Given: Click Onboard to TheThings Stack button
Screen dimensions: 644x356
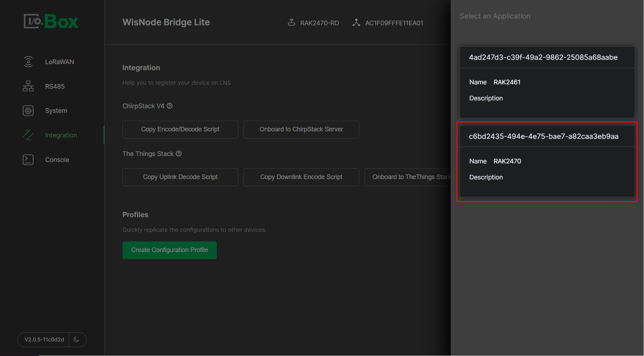Looking at the screenshot, I should point(408,177).
